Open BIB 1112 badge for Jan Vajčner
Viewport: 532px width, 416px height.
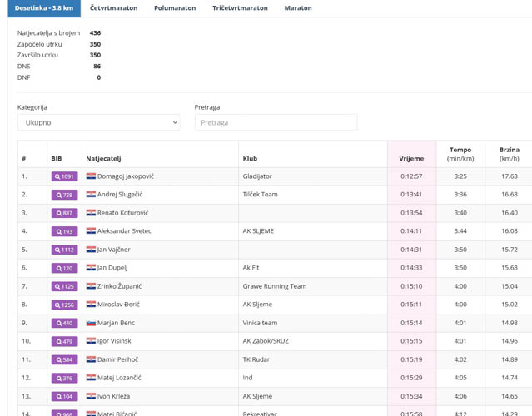point(64,250)
